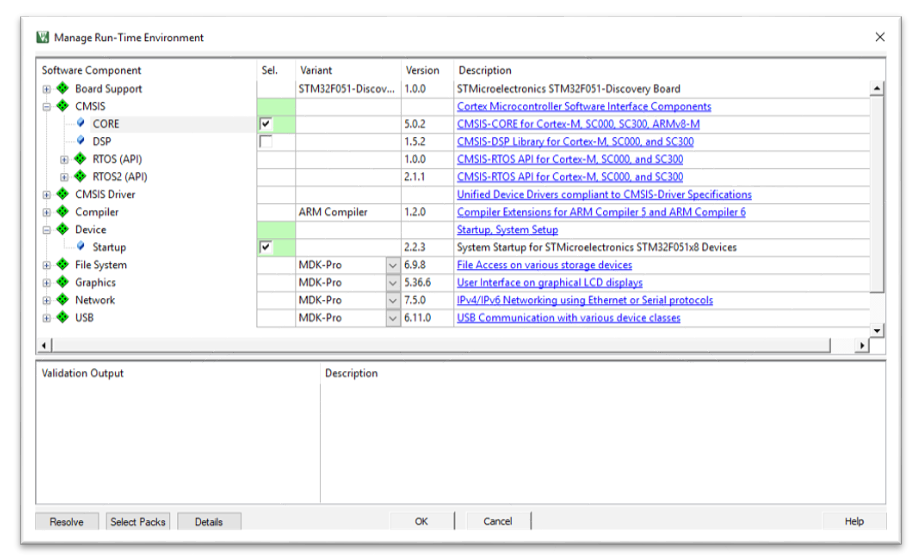The height and width of the screenshot is (560, 914).
Task: Click vertical scrollbar up arrow
Action: pos(877,89)
